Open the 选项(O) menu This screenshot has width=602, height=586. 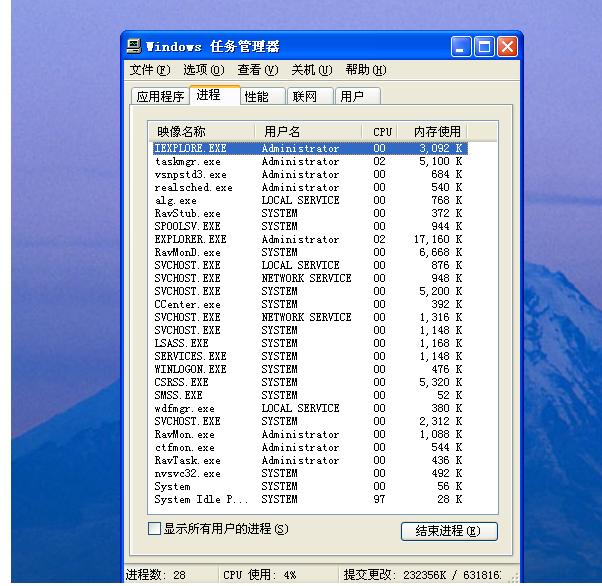[x=203, y=70]
